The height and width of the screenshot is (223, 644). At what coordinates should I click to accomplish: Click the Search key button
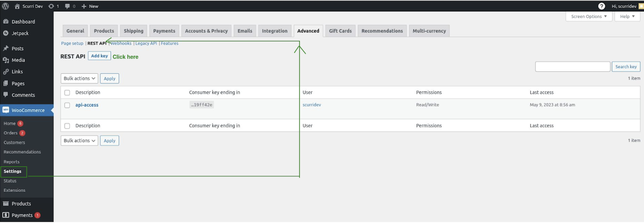[626, 67]
